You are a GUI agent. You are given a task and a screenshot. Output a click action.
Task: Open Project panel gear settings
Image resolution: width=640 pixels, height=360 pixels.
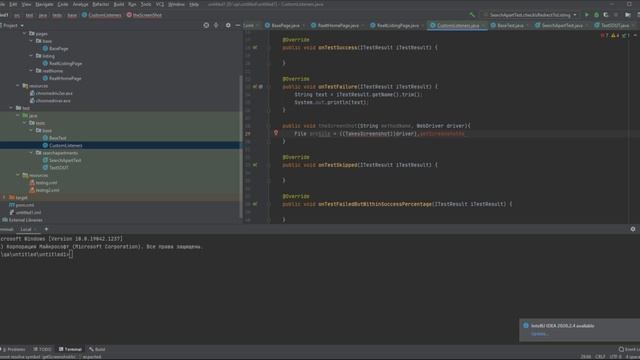pyautogui.click(x=228, y=25)
